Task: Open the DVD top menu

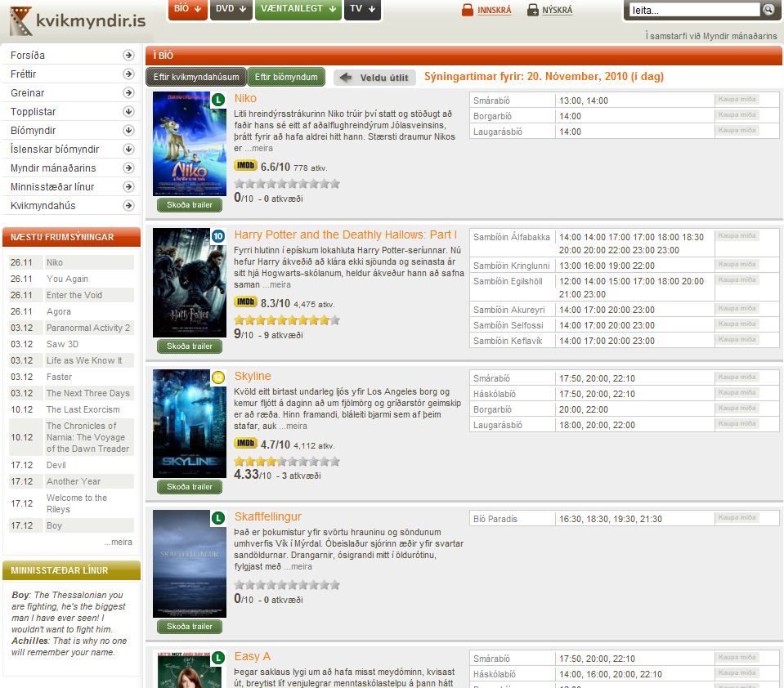Action: point(231,9)
